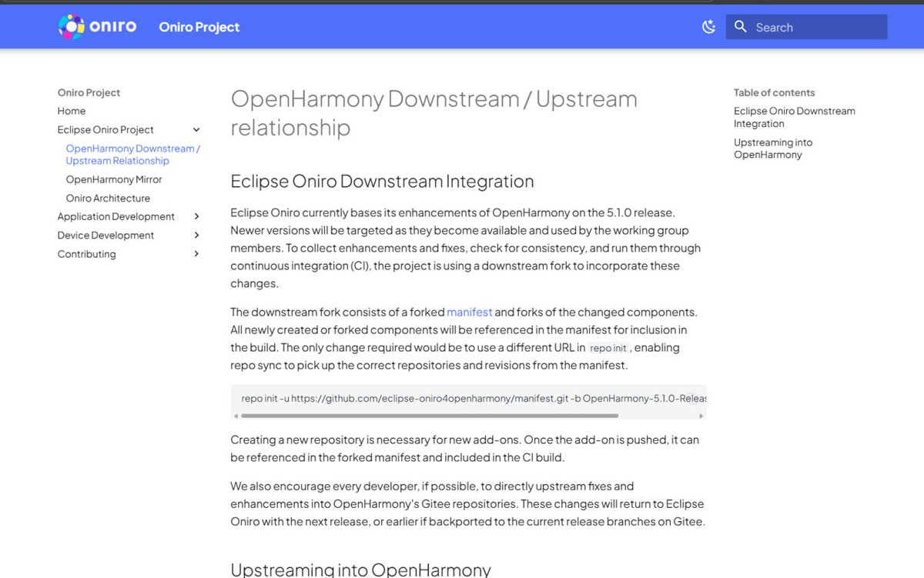Open Device Development in the sidebar
The width and height of the screenshot is (924, 578).
point(105,236)
